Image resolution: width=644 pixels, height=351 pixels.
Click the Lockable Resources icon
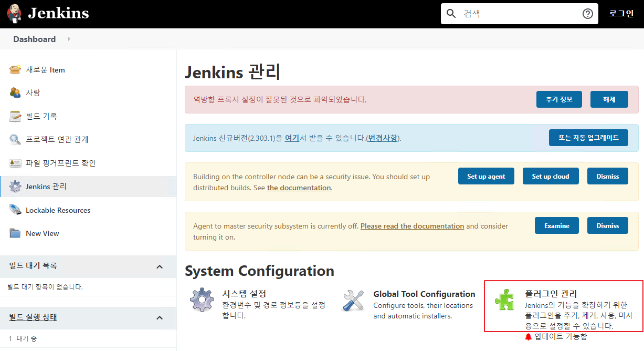tap(15, 210)
